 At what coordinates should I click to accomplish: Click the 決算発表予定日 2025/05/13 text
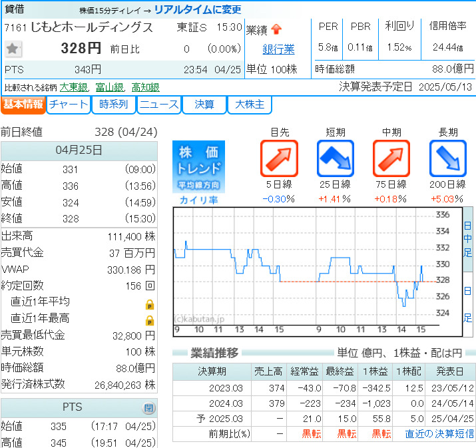pos(405,87)
